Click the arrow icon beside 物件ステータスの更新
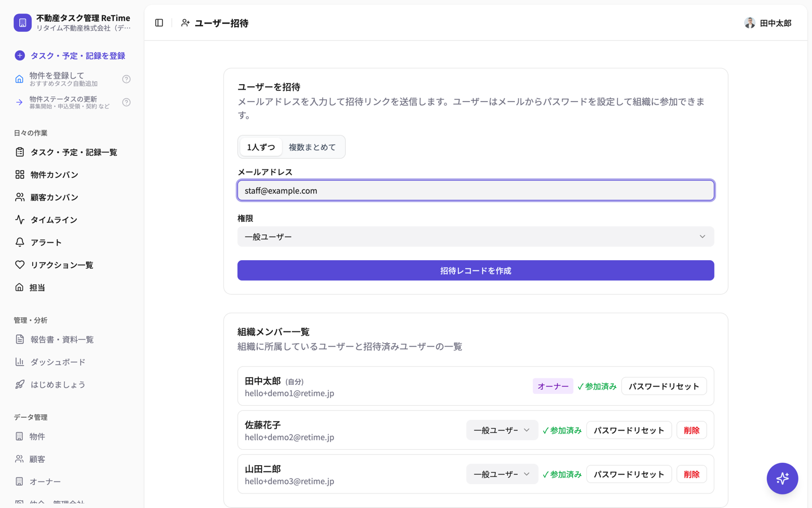Screen dimensions: 812x508 click(x=19, y=102)
